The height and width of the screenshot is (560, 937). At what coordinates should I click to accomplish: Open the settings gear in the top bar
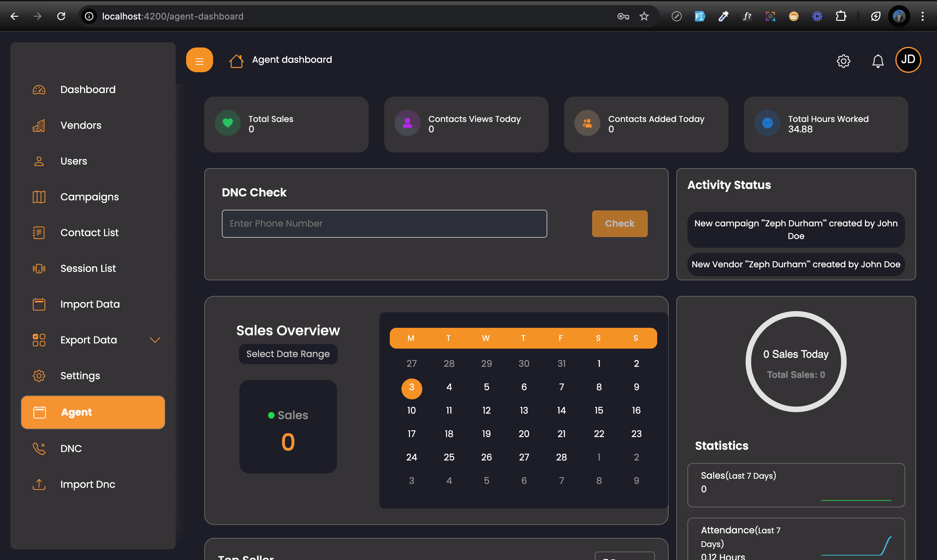pyautogui.click(x=843, y=61)
